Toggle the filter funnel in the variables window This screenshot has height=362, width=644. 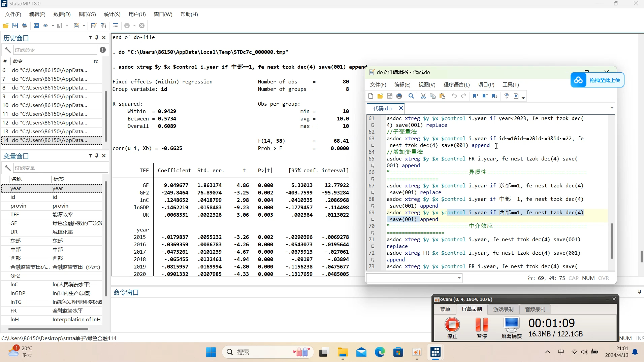pyautogui.click(x=90, y=155)
